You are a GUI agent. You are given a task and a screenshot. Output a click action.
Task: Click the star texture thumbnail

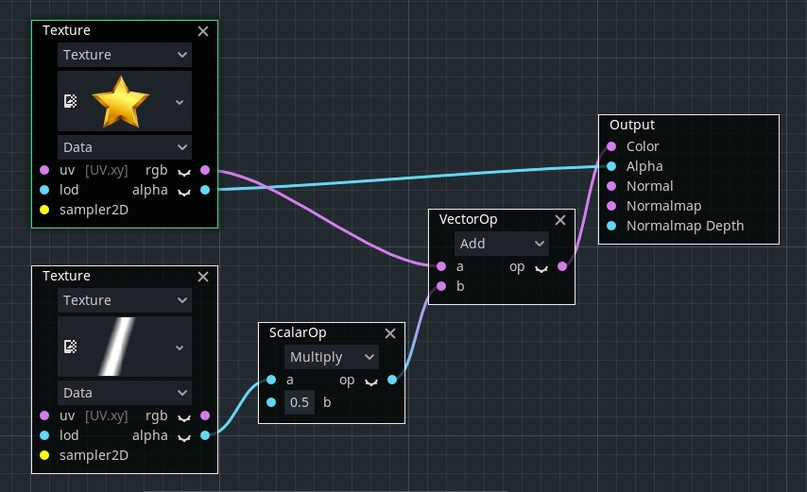[x=120, y=101]
